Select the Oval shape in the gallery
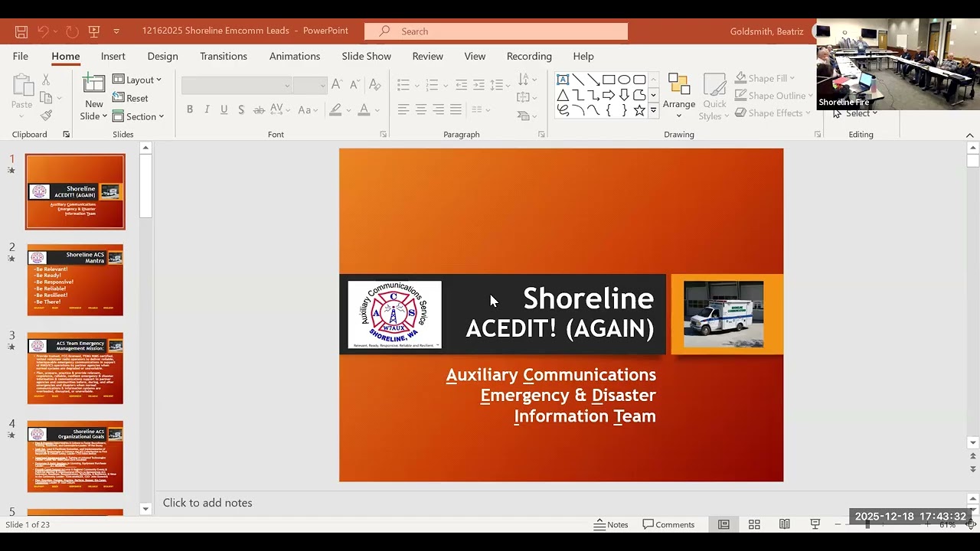The width and height of the screenshot is (980, 551). 624,80
